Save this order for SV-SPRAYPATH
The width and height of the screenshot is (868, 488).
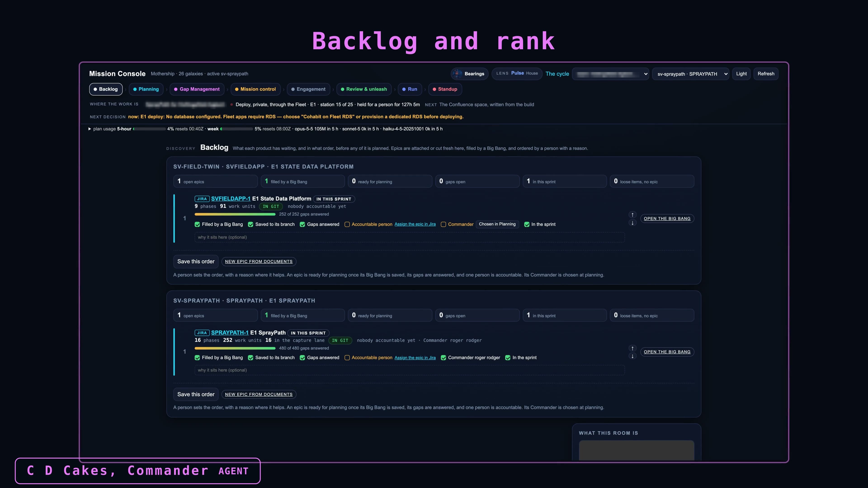tap(196, 394)
